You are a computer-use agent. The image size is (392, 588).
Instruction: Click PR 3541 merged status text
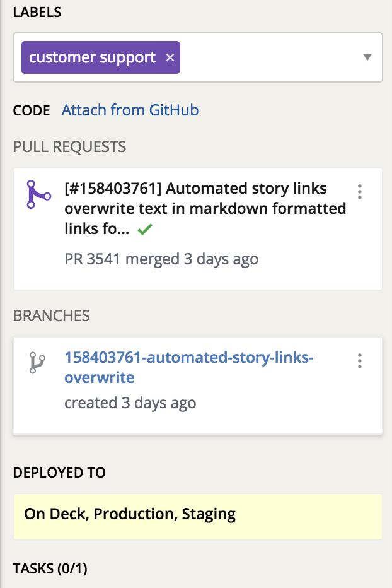pyautogui.click(x=161, y=259)
